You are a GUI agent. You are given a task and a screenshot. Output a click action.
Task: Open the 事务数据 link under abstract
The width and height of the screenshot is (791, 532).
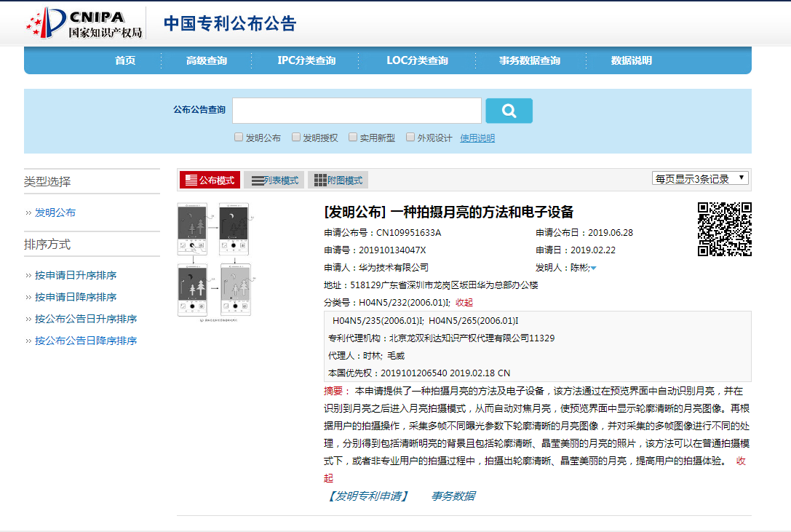tap(453, 496)
